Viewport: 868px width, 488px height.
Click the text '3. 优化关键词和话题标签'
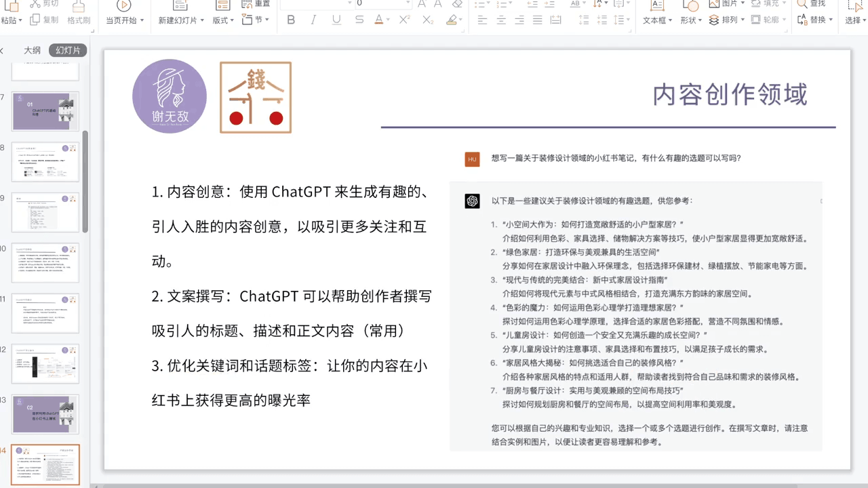point(235,366)
